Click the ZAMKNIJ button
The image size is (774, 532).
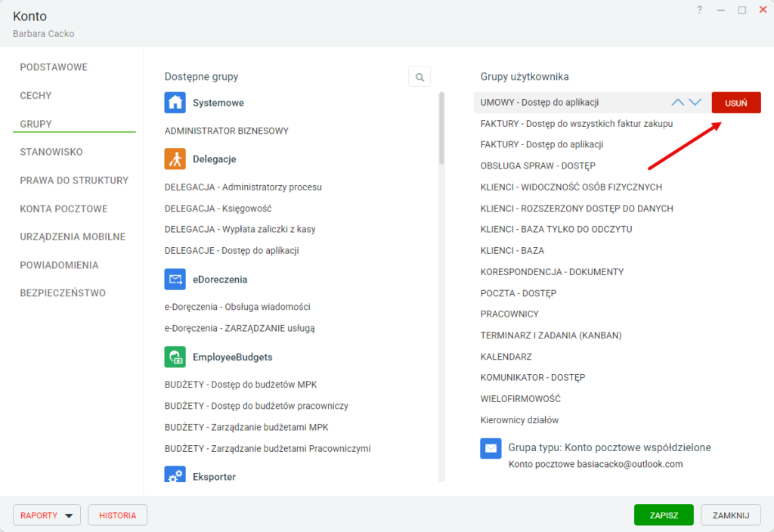(731, 515)
